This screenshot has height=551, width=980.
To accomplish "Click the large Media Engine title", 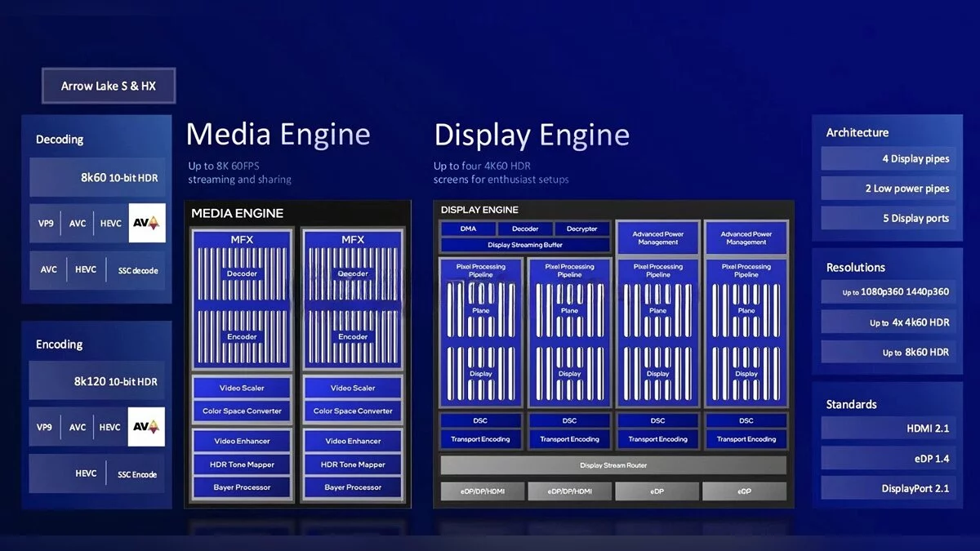I will tap(278, 134).
